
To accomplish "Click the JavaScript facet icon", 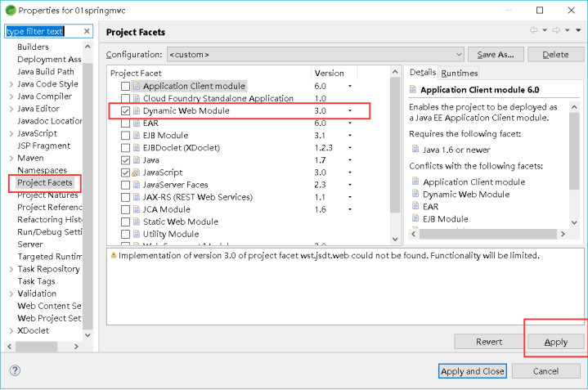I will [x=137, y=173].
